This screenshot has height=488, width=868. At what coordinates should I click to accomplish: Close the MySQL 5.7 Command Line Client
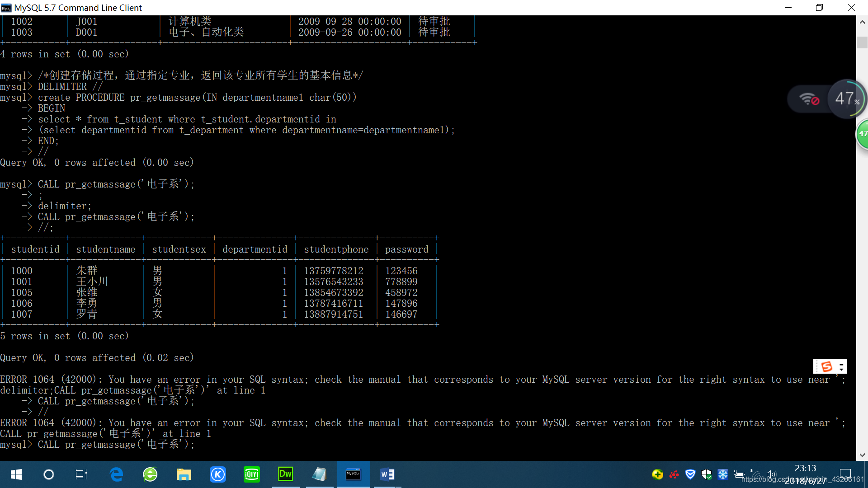click(851, 8)
